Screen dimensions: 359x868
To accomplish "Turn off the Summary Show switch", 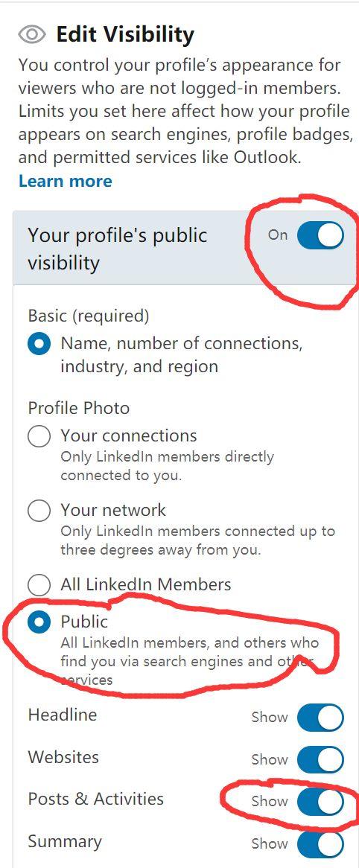I will tap(320, 843).
